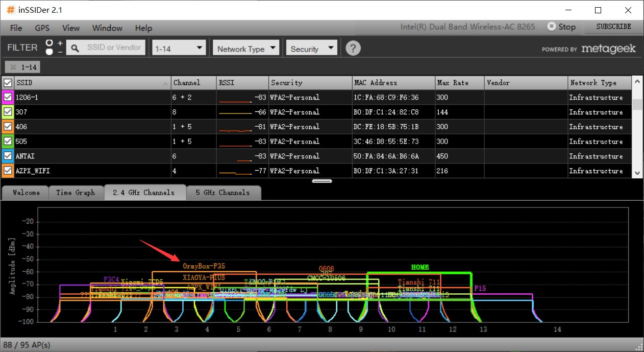Click the SSID column sort arrow

[x=165, y=83]
